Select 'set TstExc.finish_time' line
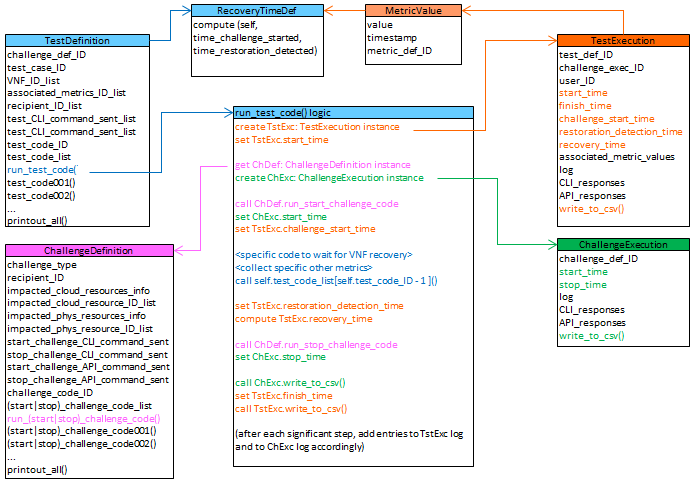This screenshot has height=483, width=696. click(x=284, y=396)
